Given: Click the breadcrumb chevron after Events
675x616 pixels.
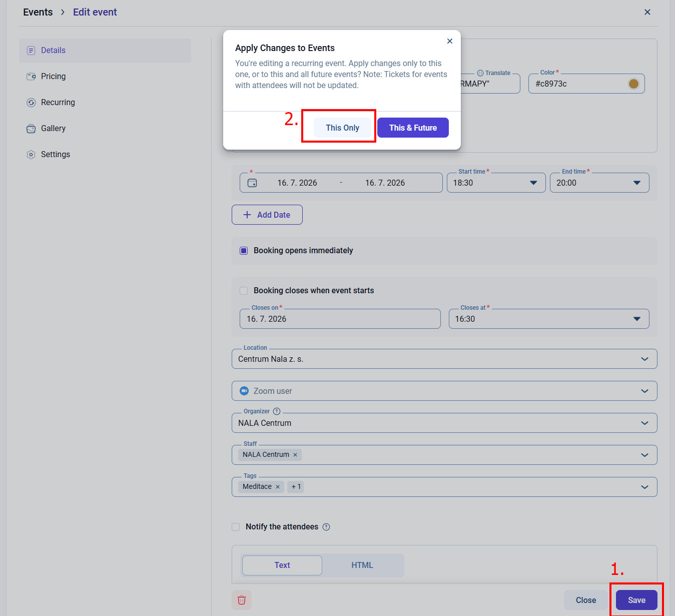Looking at the screenshot, I should click(63, 12).
